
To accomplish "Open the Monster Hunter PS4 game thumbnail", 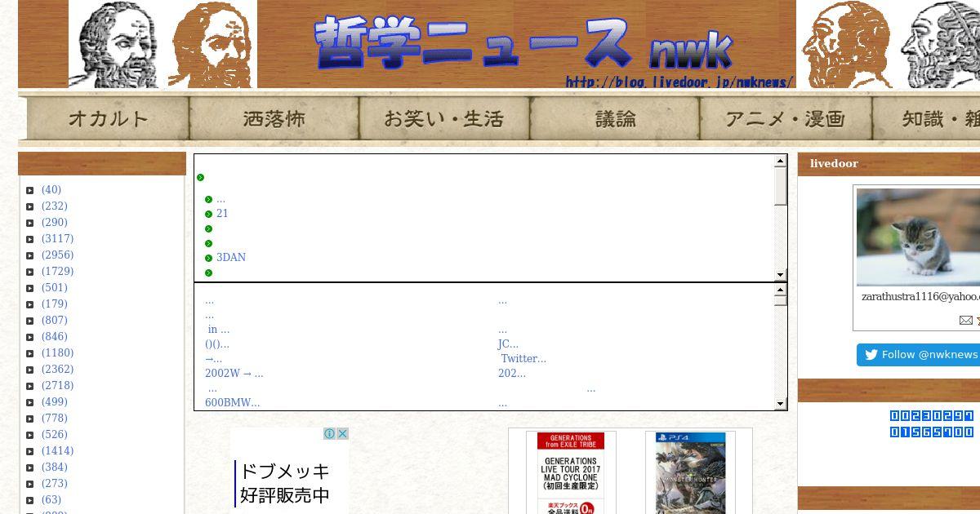I will (x=690, y=473).
